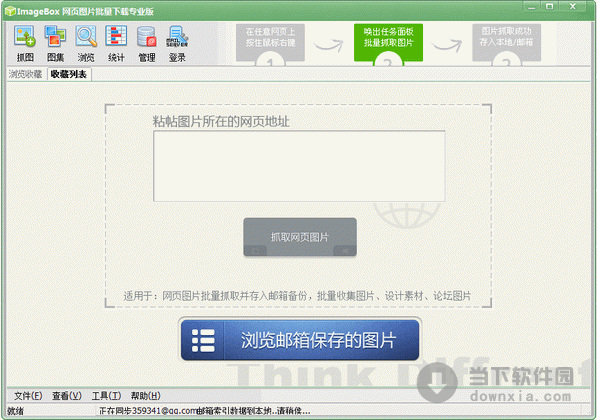Click the 抓取网页图片 button
Screen dimensions: 597x420
300,237
